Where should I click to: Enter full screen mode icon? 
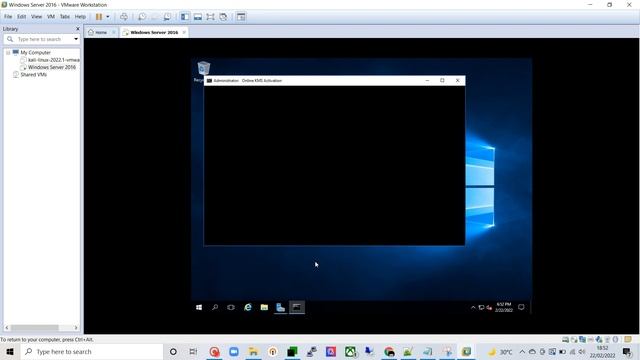point(210,17)
